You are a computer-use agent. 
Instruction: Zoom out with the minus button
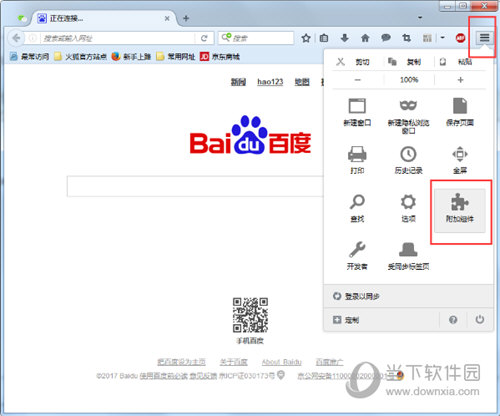[358, 80]
